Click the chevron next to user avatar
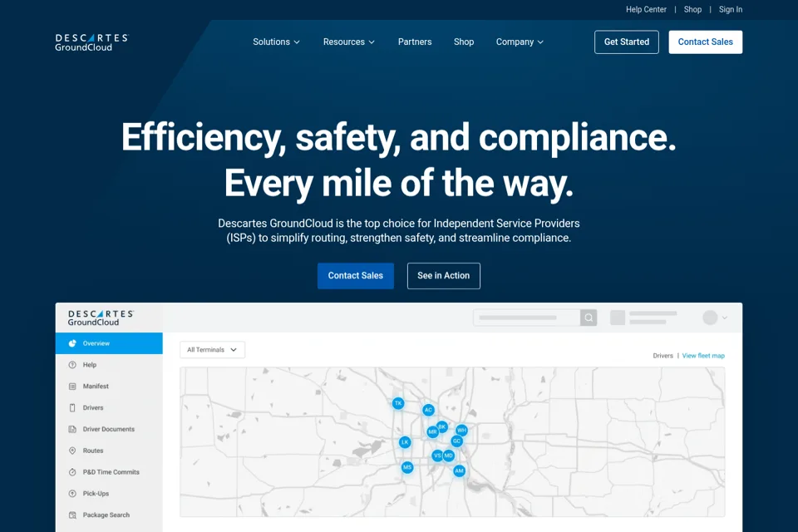Image resolution: width=798 pixels, height=532 pixels. tap(725, 318)
